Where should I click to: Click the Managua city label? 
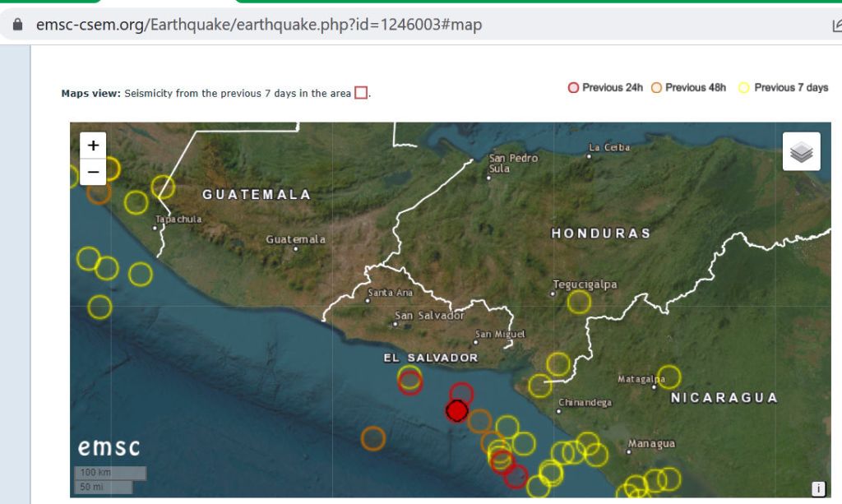click(x=651, y=444)
